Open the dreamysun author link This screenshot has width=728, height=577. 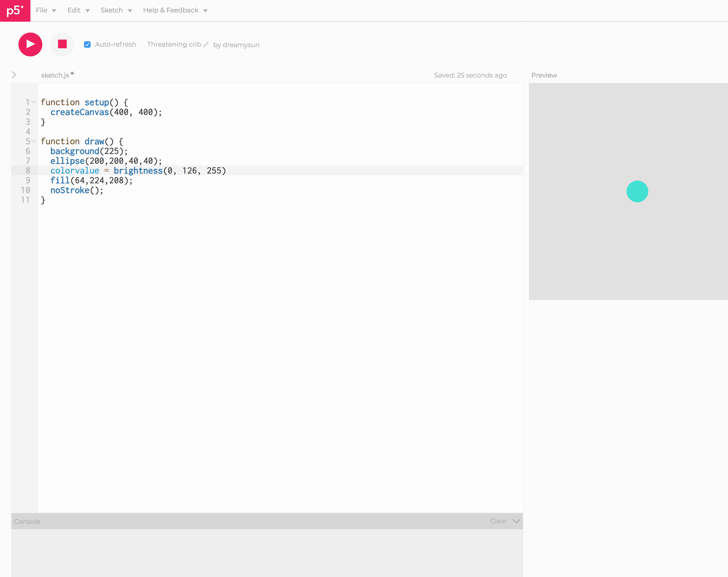coord(241,45)
